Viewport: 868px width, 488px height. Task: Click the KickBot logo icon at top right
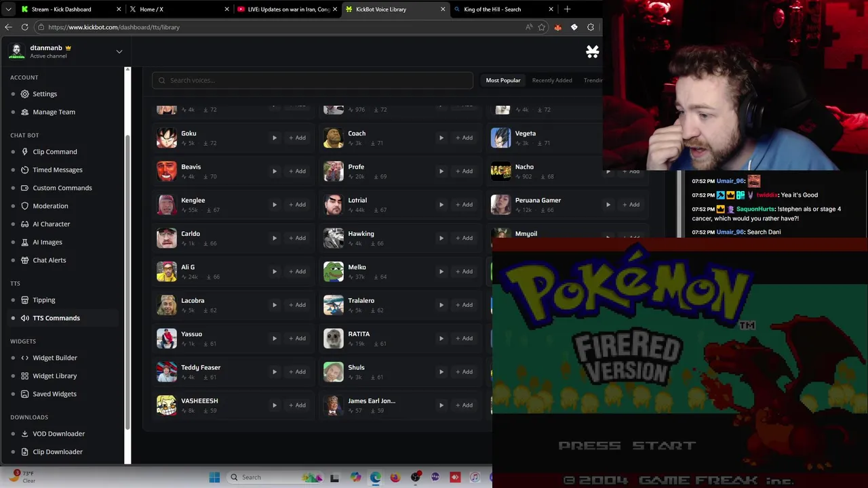(593, 52)
